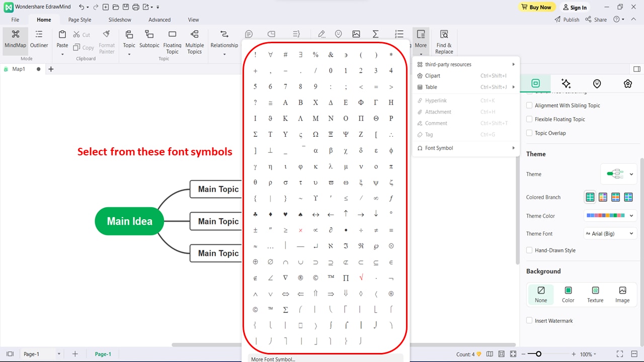Click the Export icon in the quick access bar
This screenshot has width=644, height=362.
pyautogui.click(x=146, y=7)
